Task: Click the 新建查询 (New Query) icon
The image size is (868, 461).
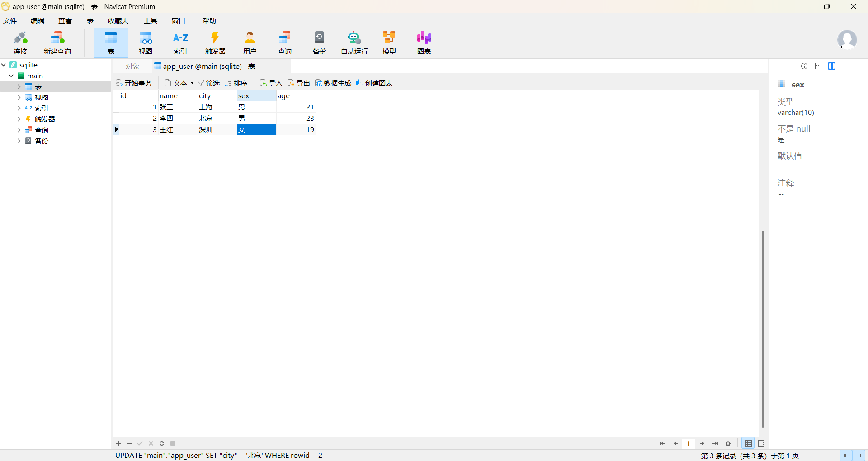Action: point(57,43)
